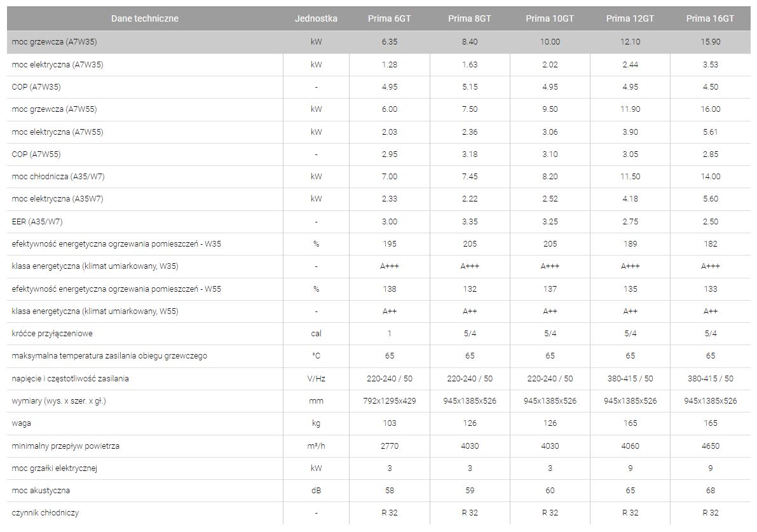Select the Prima 6GT column header
This screenshot has height=532, width=757.
pyautogui.click(x=389, y=18)
